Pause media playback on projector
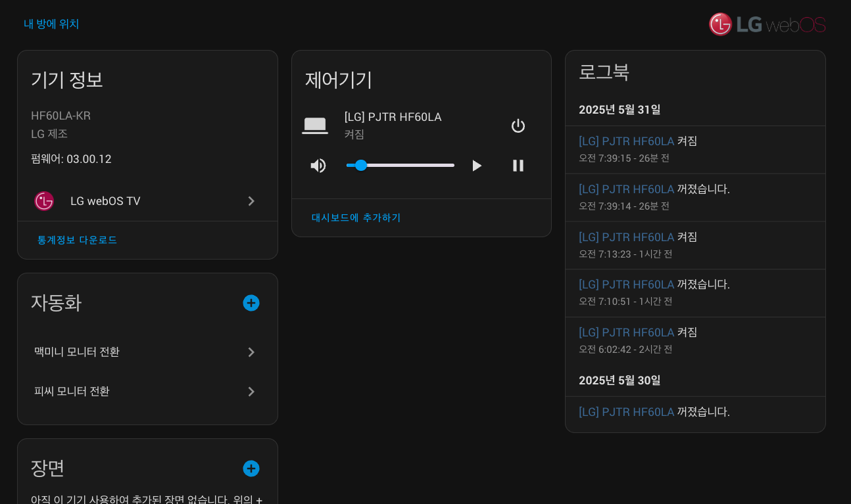This screenshot has height=504, width=851. (518, 166)
